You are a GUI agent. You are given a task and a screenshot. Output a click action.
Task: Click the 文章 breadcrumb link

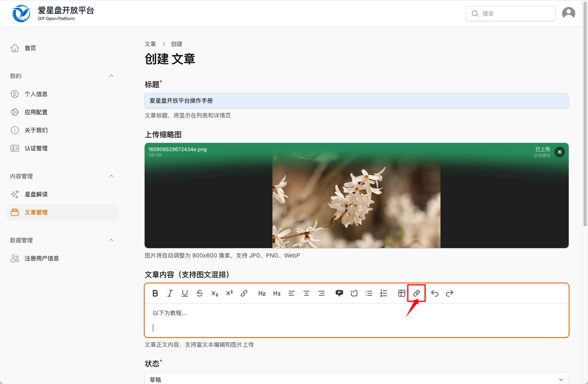[x=150, y=44]
